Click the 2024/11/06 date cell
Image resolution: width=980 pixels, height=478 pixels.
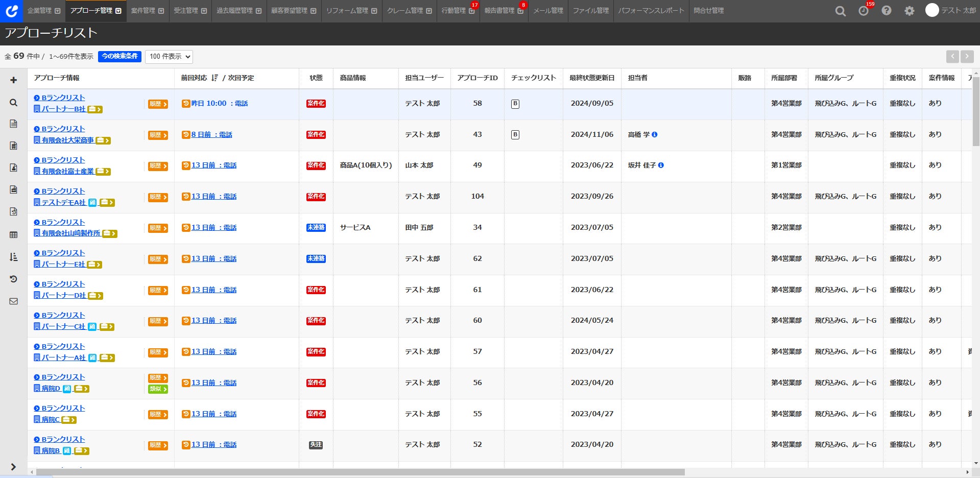pos(592,134)
